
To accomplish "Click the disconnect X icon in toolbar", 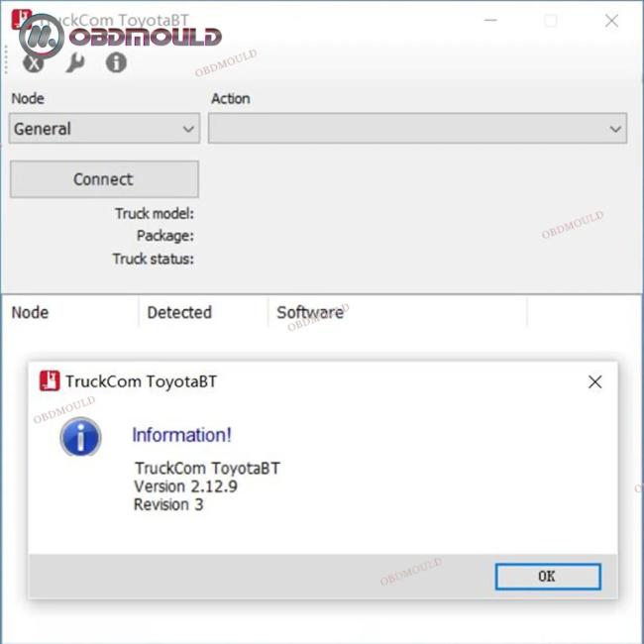I will click(34, 64).
